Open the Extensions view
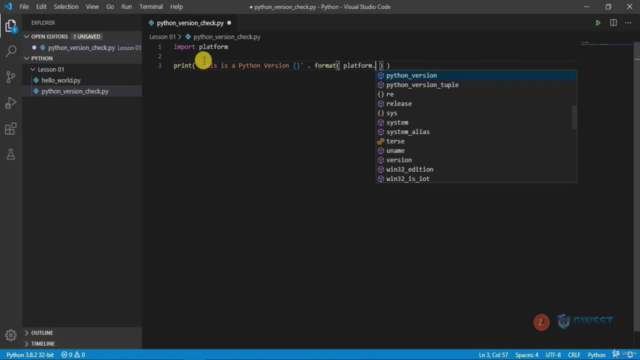The image size is (640, 360). point(11,129)
